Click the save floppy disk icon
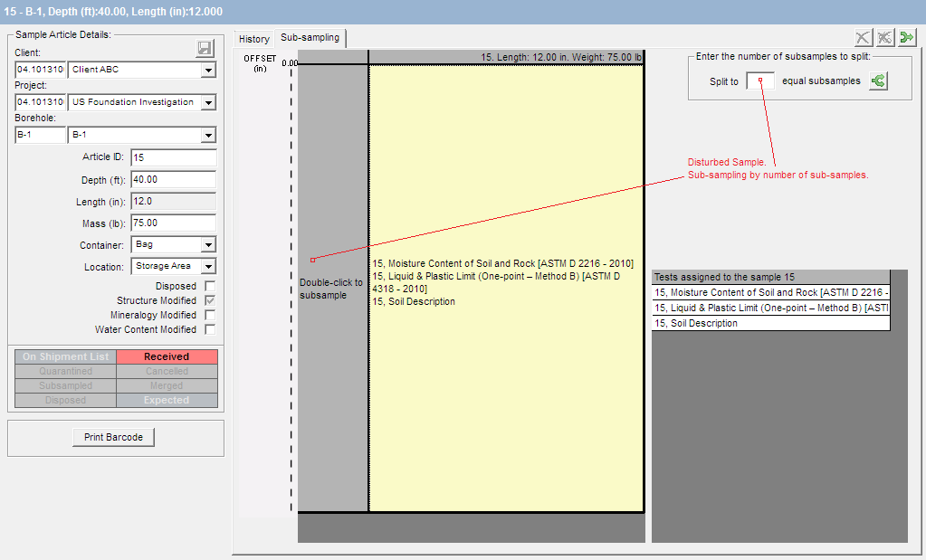Image resolution: width=926 pixels, height=560 pixels. [205, 49]
